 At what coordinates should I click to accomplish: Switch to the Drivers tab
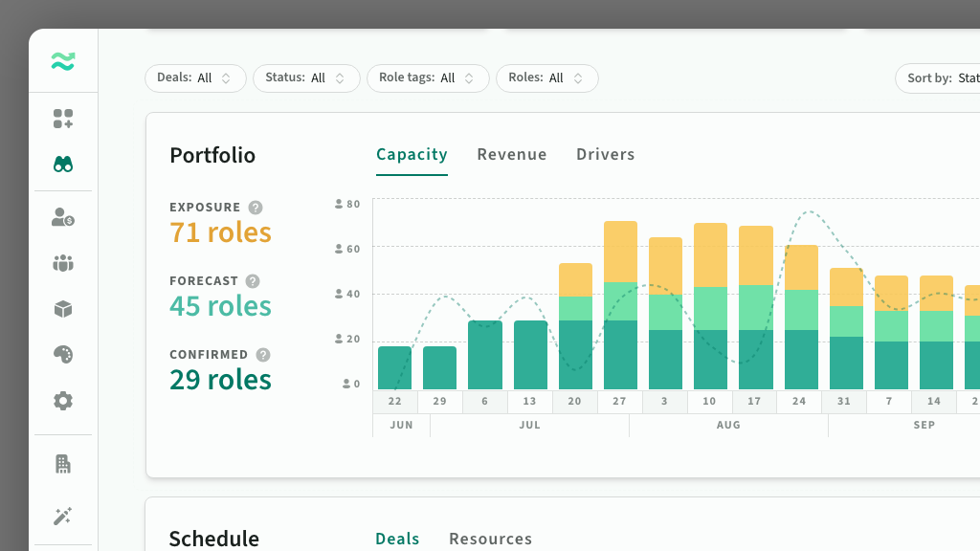[606, 154]
